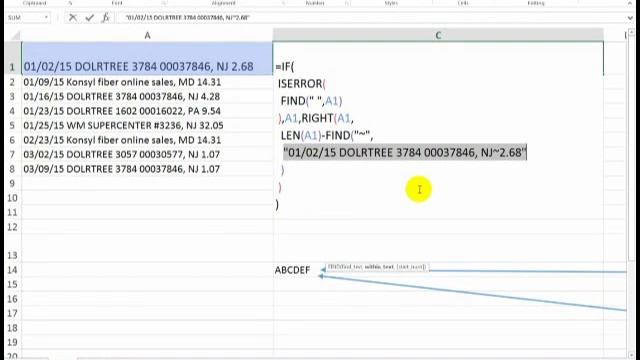640x360 pixels.
Task: Select cell '01/23/15 DOLRTREE 1602 00016022, PA 9.54'
Action: point(147,111)
